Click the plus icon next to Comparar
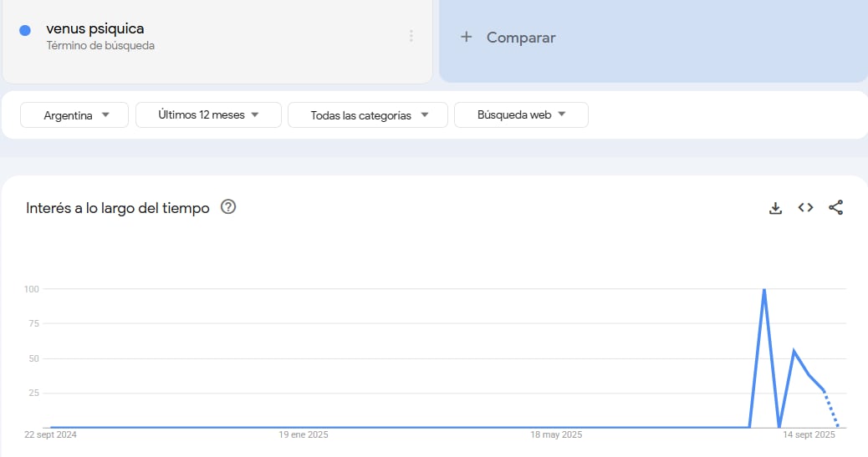This screenshot has width=868, height=457. [x=466, y=37]
